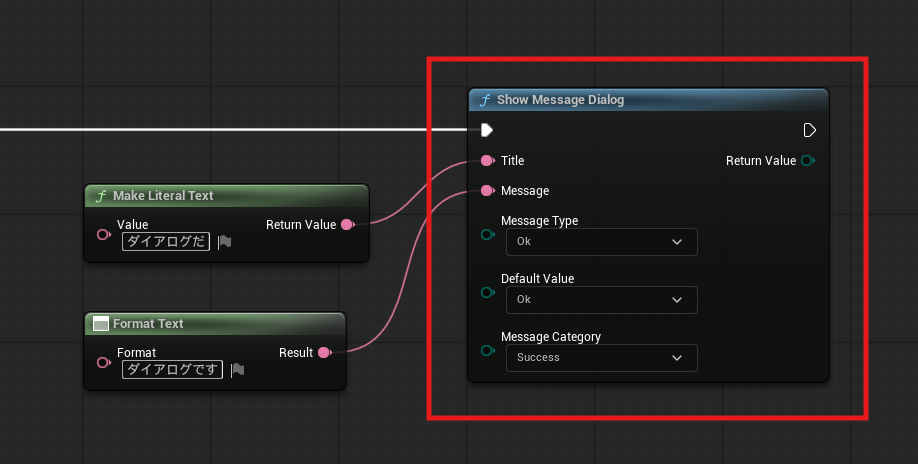Click the Default Value enum pin
This screenshot has height=464, width=918.
(488, 293)
